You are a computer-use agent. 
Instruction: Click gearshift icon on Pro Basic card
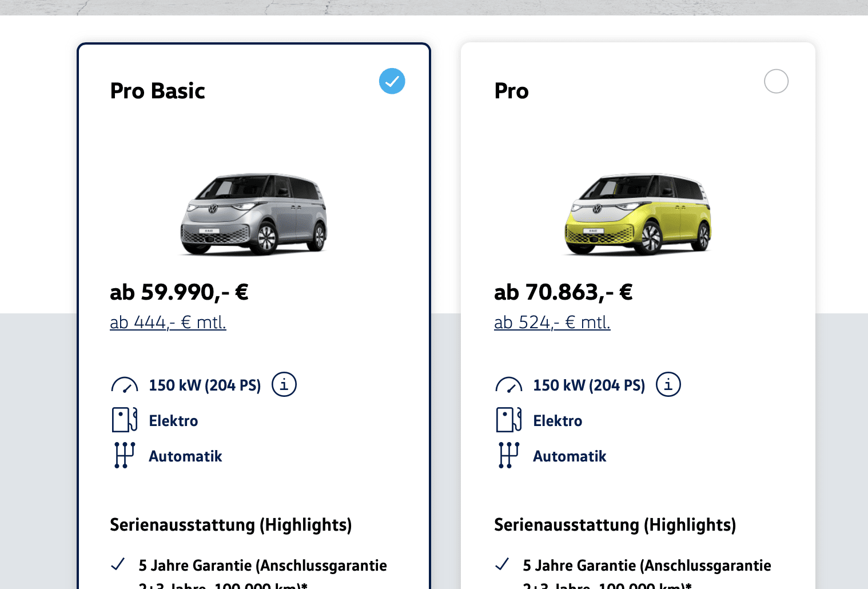(x=124, y=455)
